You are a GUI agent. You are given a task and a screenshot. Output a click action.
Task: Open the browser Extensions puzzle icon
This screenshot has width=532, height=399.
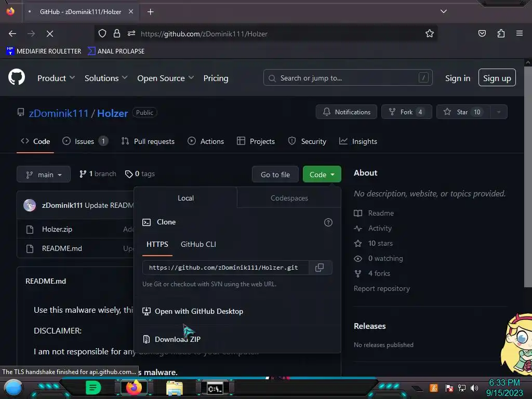pos(501,33)
